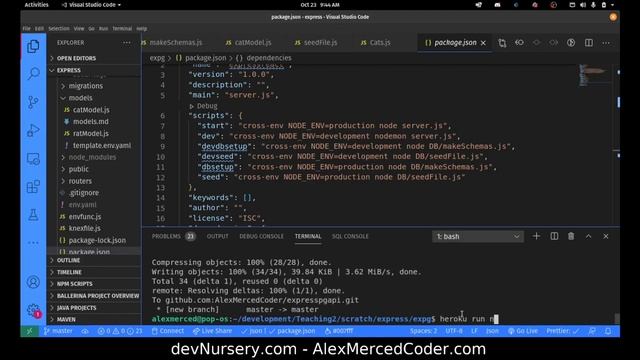Open the Testing flask view
Screen dimensions: 640x360
[x=33, y=215]
